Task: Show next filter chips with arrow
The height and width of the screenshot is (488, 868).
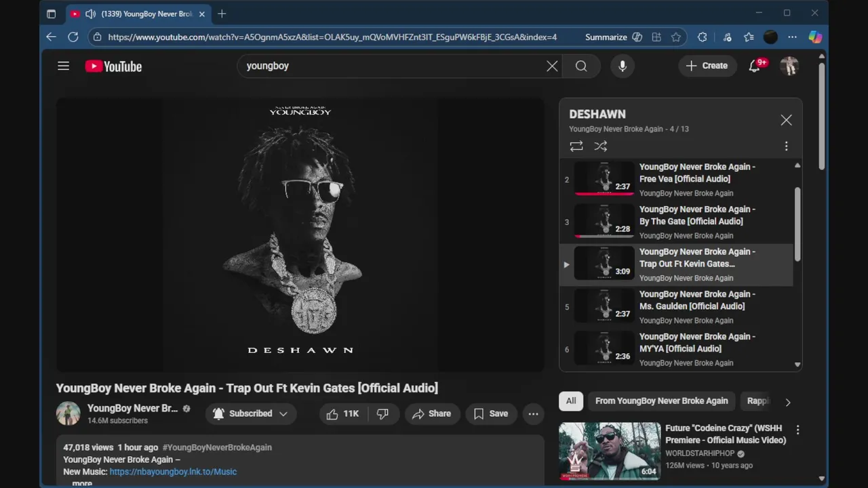Action: click(x=788, y=402)
